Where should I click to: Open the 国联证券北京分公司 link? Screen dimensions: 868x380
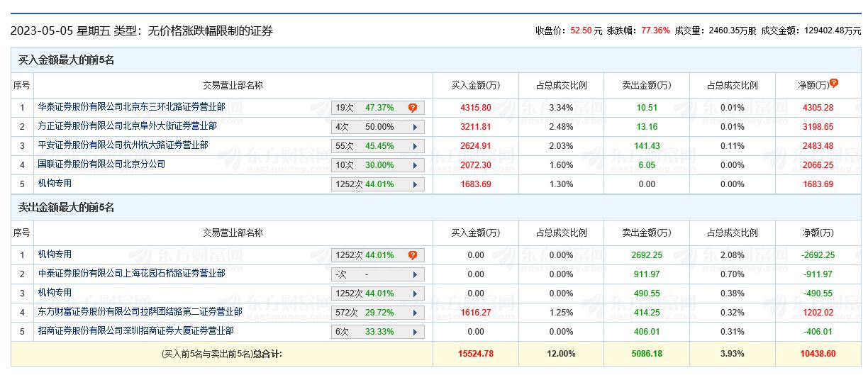click(101, 164)
